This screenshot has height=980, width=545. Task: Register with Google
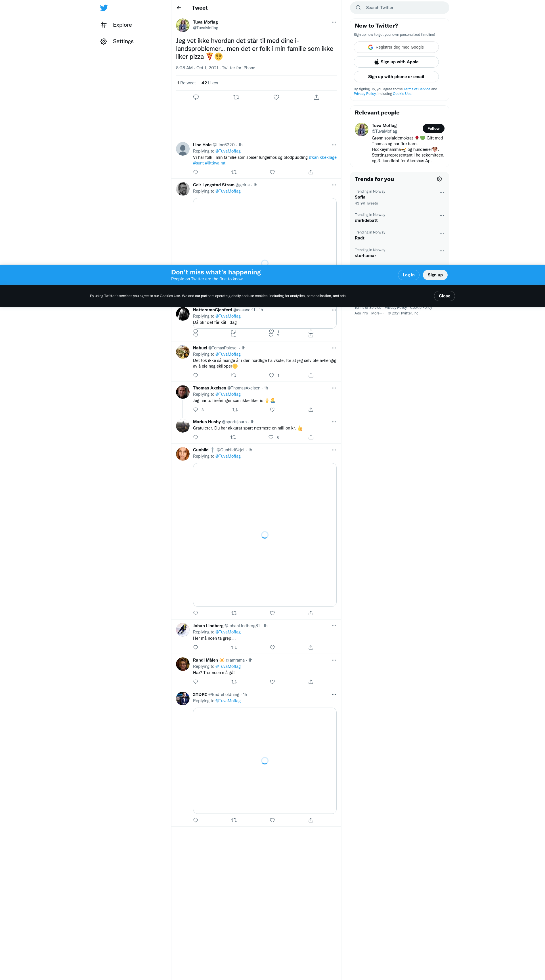point(396,47)
